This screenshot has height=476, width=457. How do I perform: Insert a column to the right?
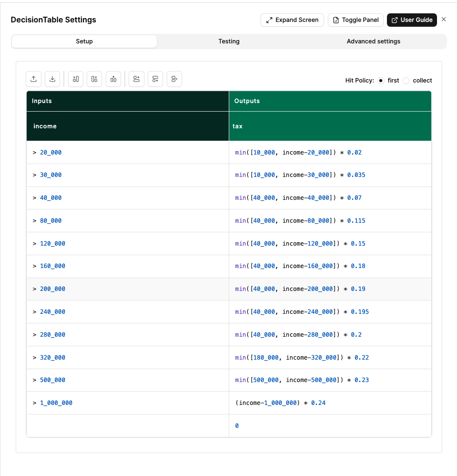(94, 79)
